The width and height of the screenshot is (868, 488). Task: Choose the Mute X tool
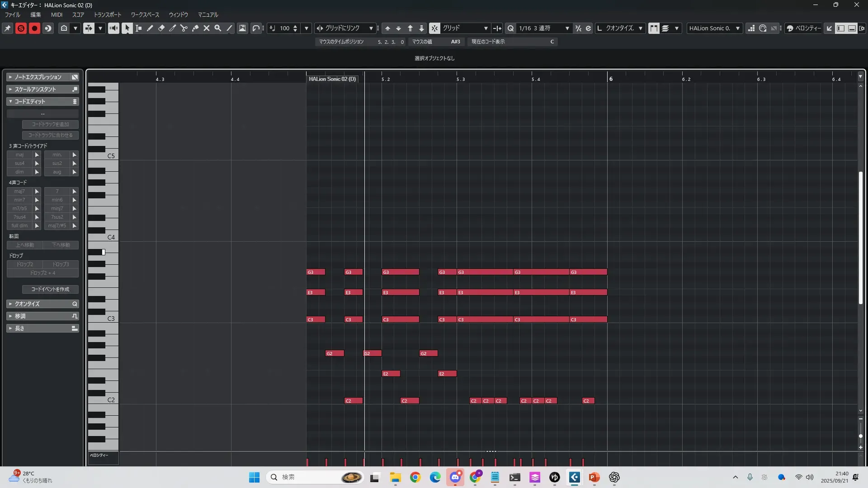[x=207, y=28]
